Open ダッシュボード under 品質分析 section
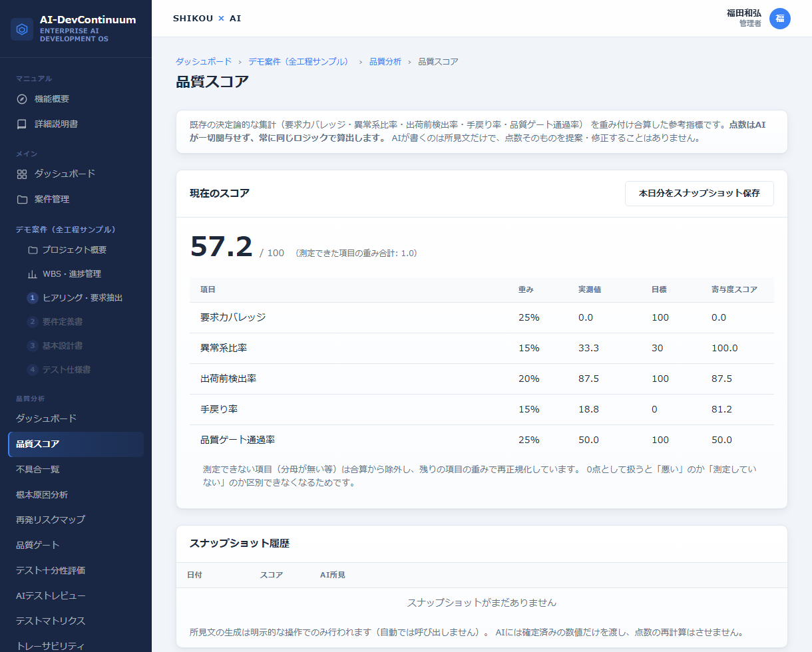 click(x=76, y=418)
